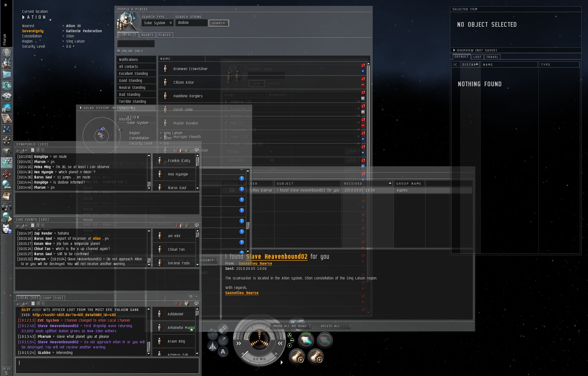Click the red chevrons icon in Neocom
Screen dimensions: 588x376
7,173
